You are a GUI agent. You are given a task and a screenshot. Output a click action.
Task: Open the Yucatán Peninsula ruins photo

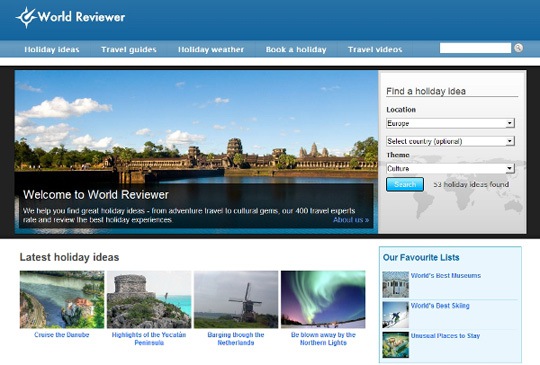click(149, 300)
